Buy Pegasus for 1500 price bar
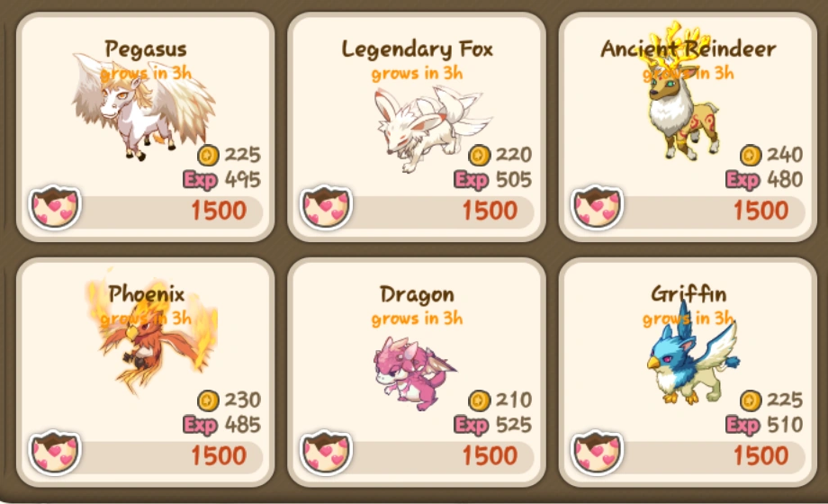The height and width of the screenshot is (504, 828). pyautogui.click(x=158, y=211)
